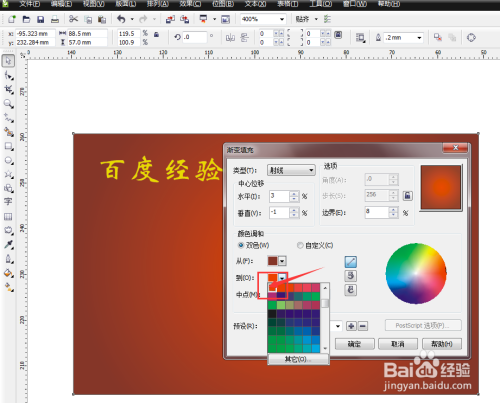Select the Eyedropper tool
Screen dimensions: 500x403
[x=8, y=244]
